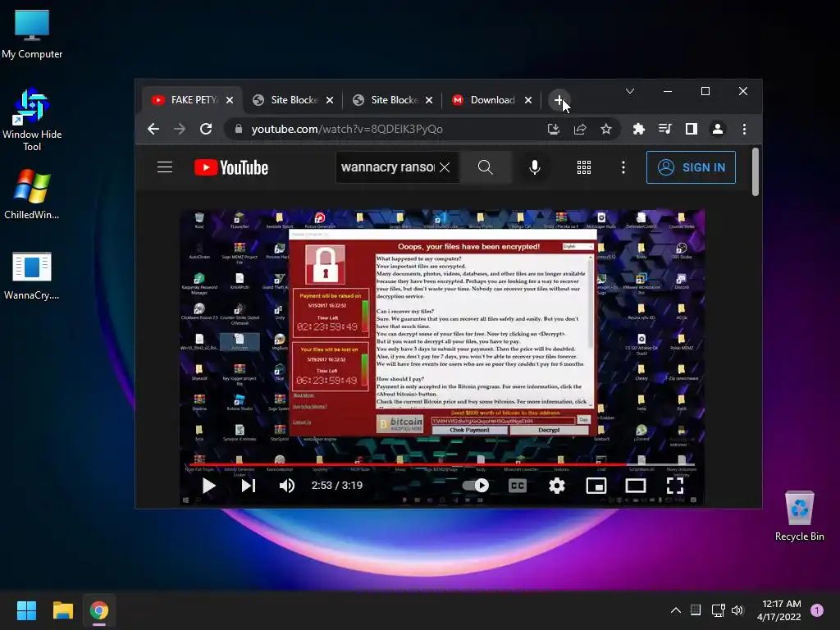
Task: Toggle autoplay switch in player
Action: (476, 486)
